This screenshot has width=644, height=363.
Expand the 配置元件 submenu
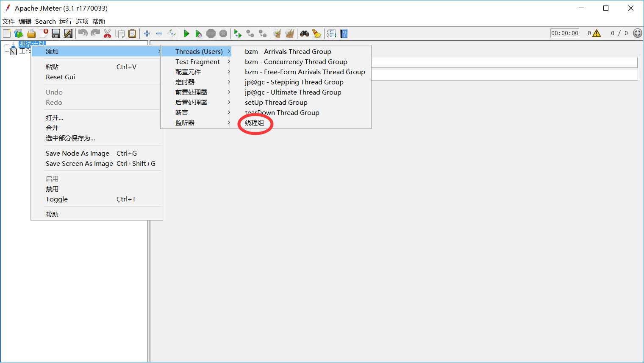point(196,72)
